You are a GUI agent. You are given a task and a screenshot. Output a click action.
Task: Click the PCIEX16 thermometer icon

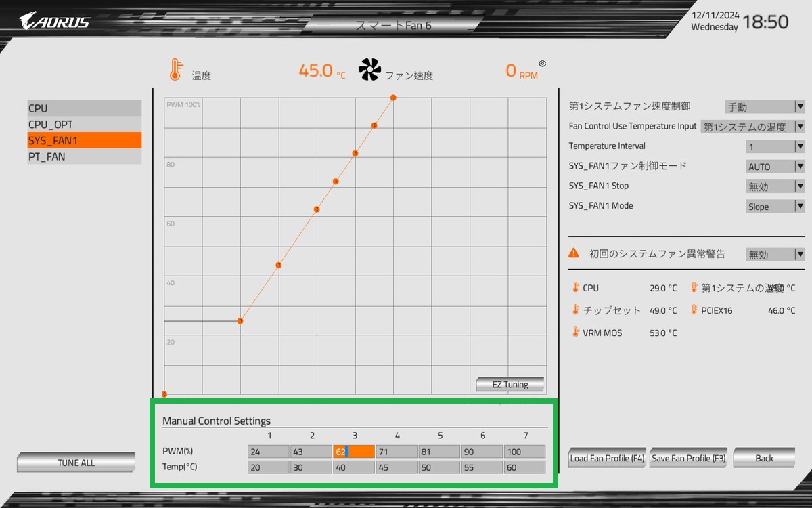(x=694, y=310)
